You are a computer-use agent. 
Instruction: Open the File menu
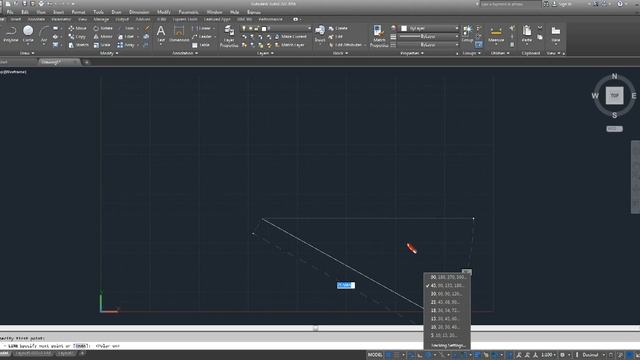pos(10,12)
